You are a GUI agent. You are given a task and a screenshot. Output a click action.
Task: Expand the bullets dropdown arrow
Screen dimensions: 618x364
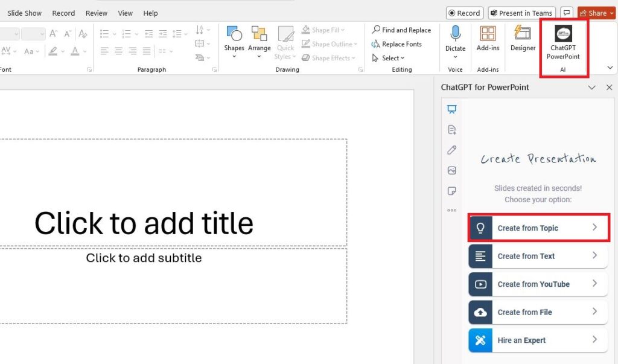point(114,34)
